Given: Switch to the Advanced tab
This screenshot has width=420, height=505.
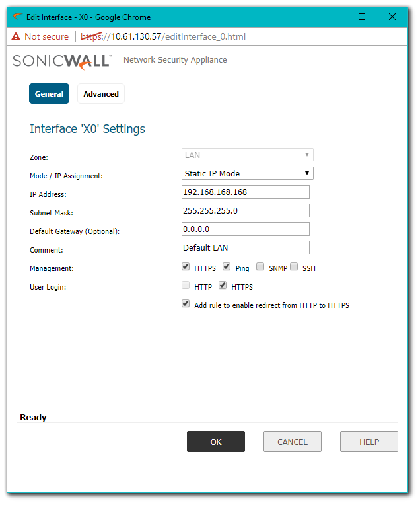Looking at the screenshot, I should click(x=101, y=94).
